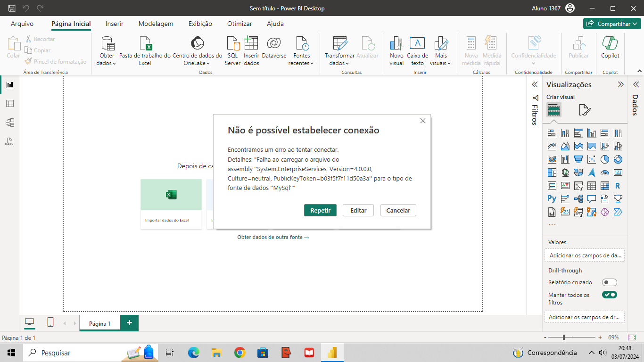
Task: Insert a Novo visual
Action: click(x=396, y=51)
